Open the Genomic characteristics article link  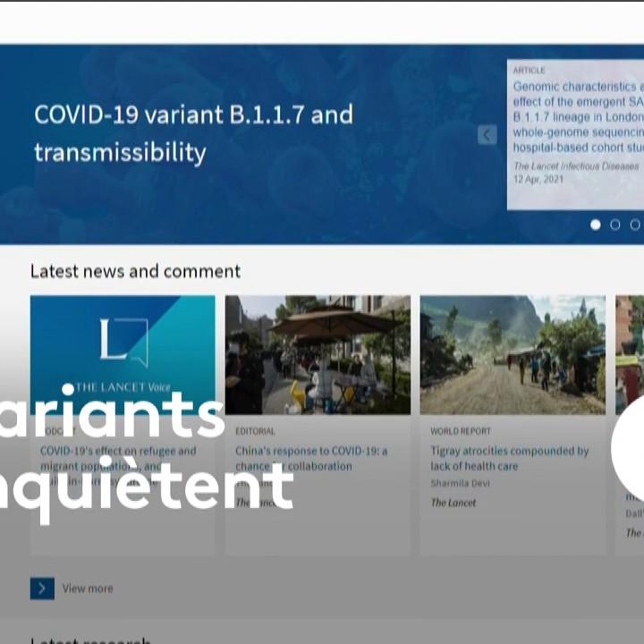579,117
